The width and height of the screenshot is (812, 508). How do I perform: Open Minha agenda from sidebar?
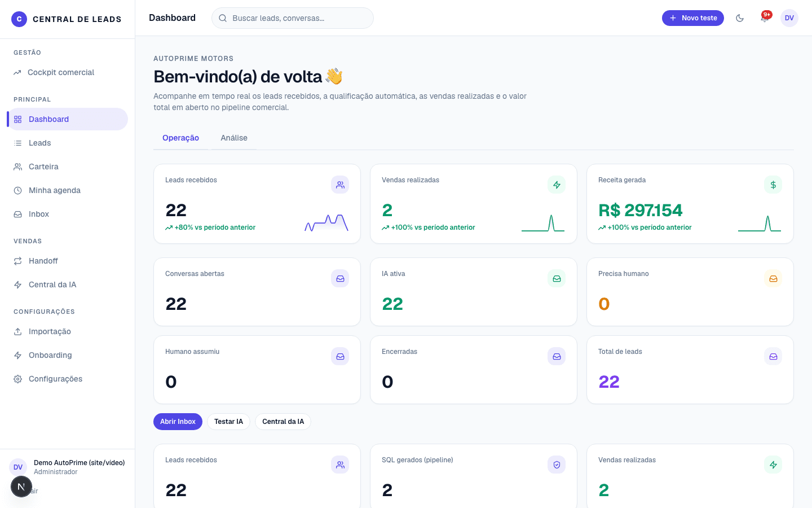pos(68,190)
